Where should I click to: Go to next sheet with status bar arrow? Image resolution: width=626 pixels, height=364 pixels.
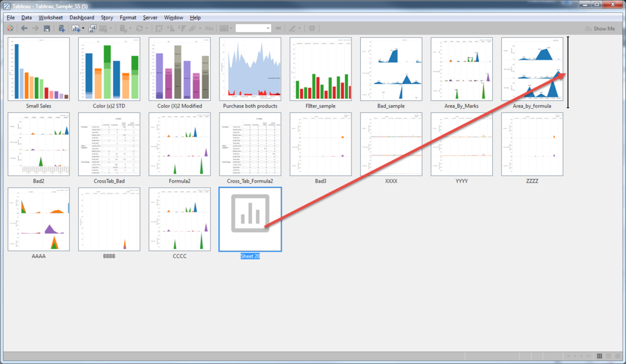pyautogui.click(x=582, y=356)
